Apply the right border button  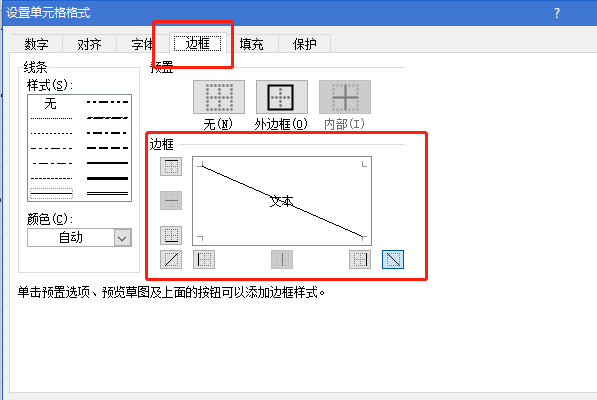pyautogui.click(x=360, y=260)
